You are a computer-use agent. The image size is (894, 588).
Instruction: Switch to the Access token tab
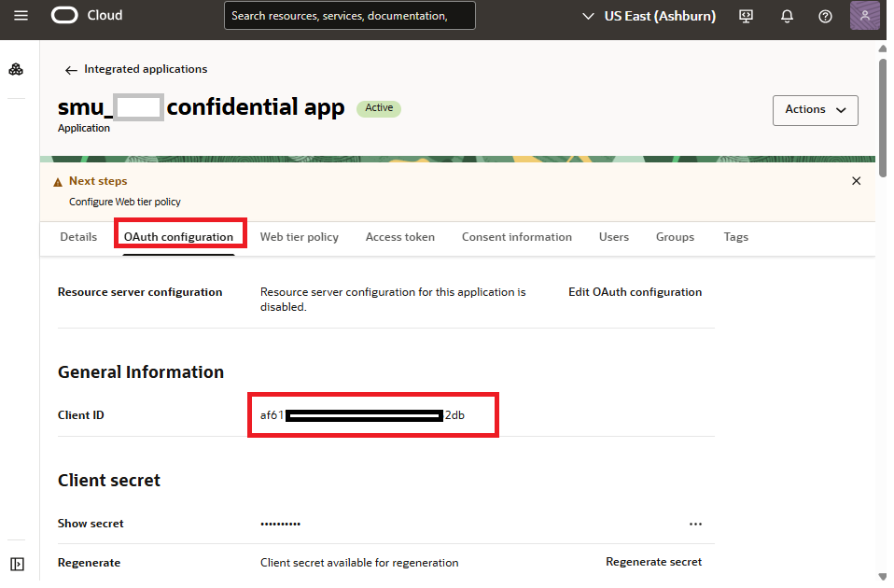point(399,237)
